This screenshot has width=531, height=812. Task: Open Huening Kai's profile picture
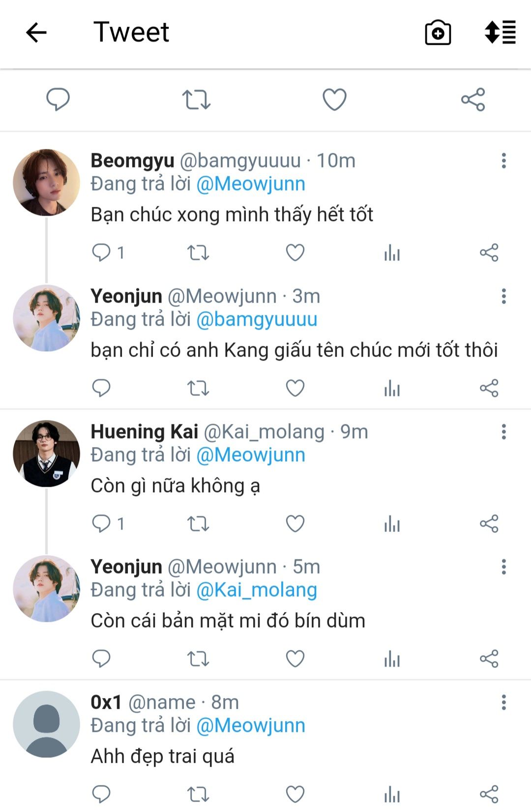point(46,453)
